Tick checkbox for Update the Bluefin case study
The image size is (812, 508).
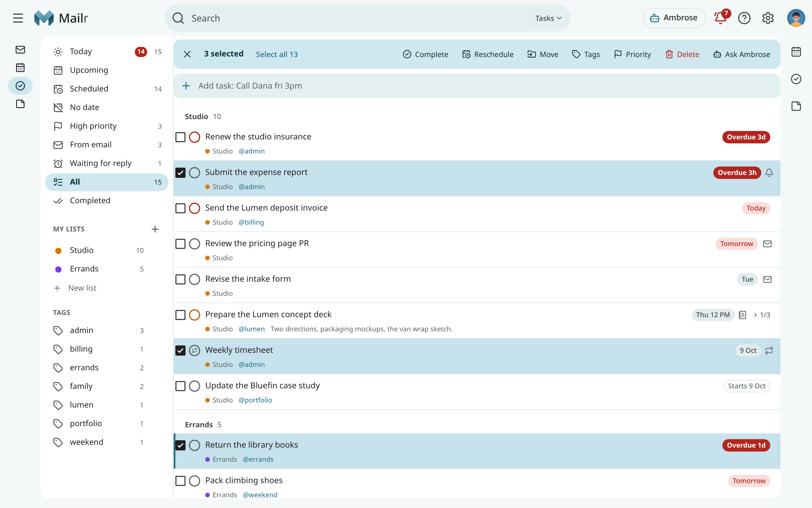(180, 386)
